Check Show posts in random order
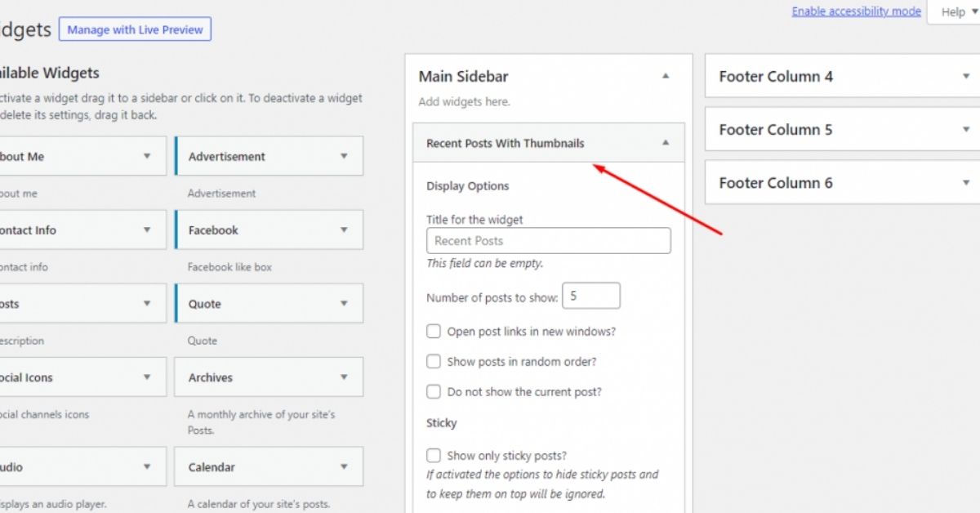 coord(434,362)
